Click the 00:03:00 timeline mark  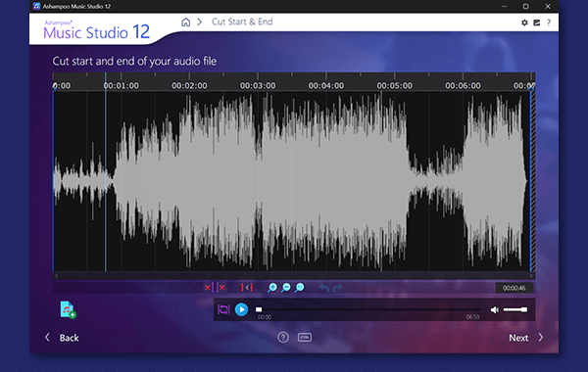click(258, 86)
